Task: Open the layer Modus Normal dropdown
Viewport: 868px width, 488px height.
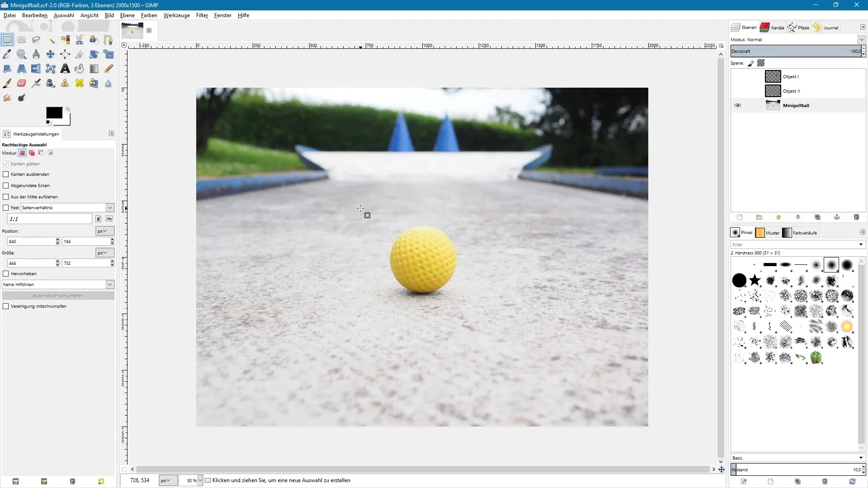Action: pos(861,40)
